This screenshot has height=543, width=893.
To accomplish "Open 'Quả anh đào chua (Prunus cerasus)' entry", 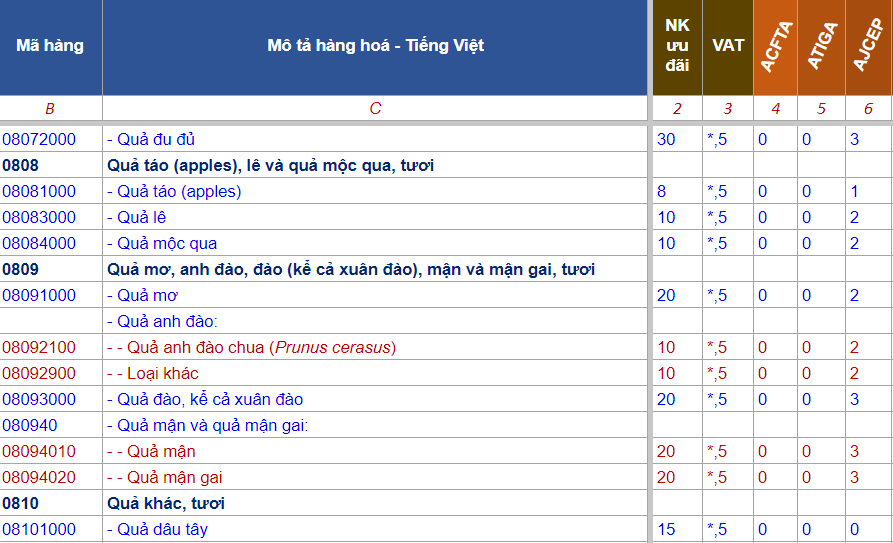I will pyautogui.click(x=251, y=347).
